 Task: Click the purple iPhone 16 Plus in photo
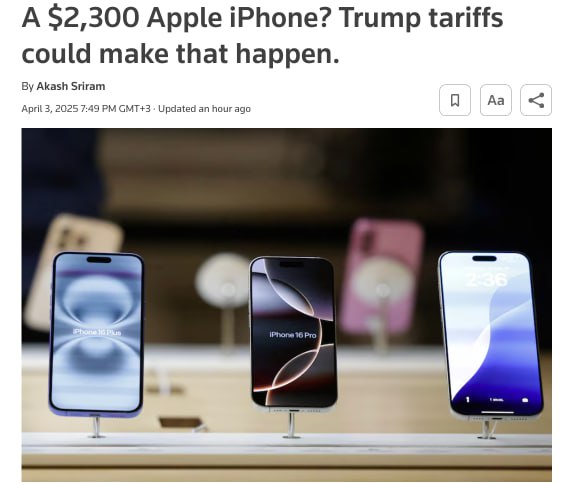click(96, 334)
